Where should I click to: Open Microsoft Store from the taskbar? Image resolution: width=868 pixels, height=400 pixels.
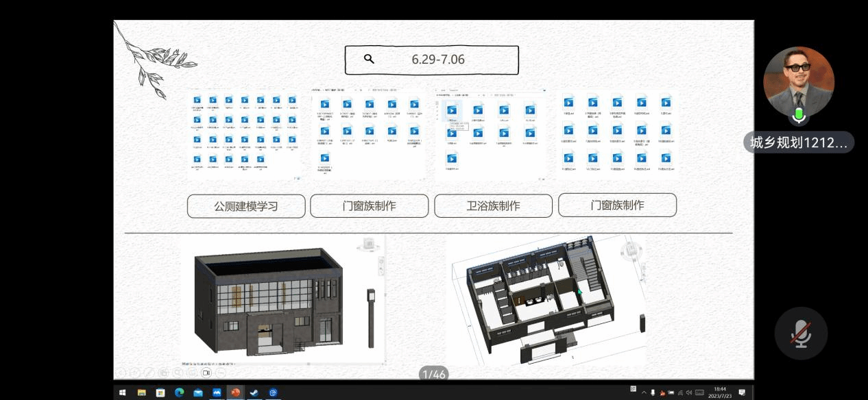pos(161,392)
